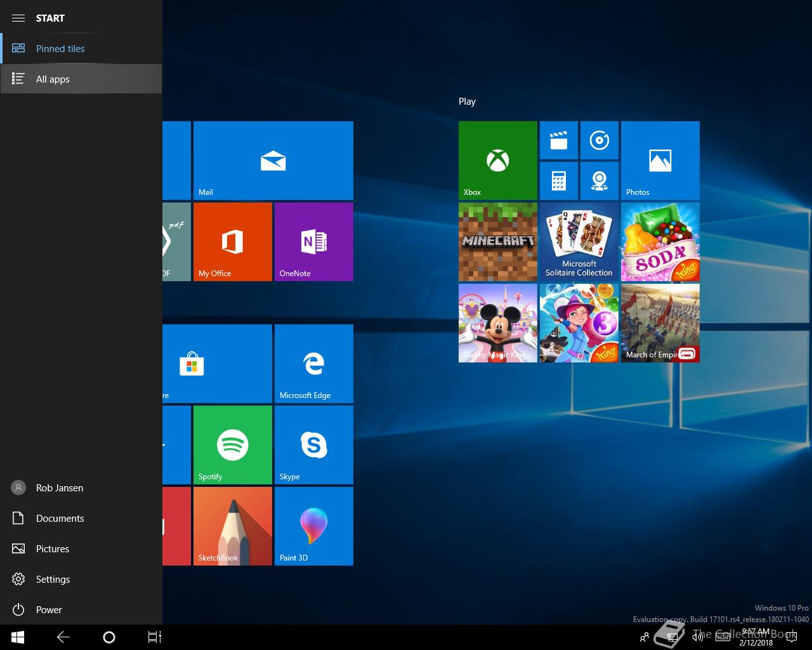The image size is (812, 650).
Task: Open the Action Center notifications icon
Action: [x=790, y=637]
